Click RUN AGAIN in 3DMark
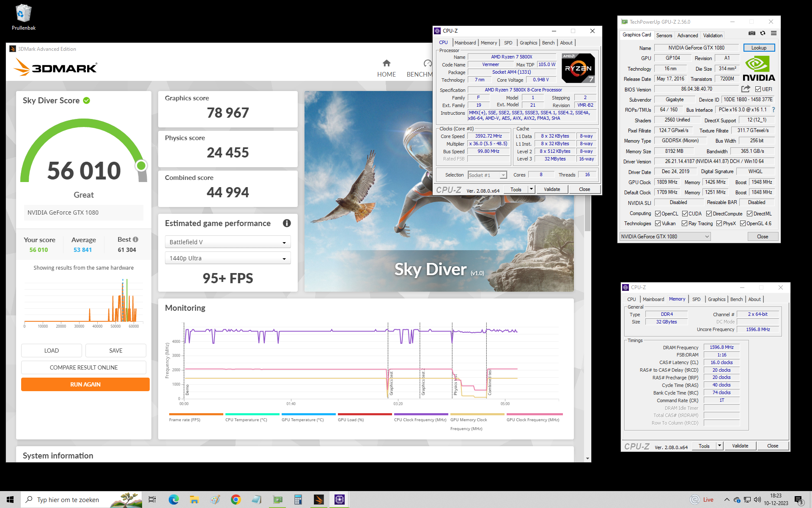812x508 pixels. [x=85, y=384]
